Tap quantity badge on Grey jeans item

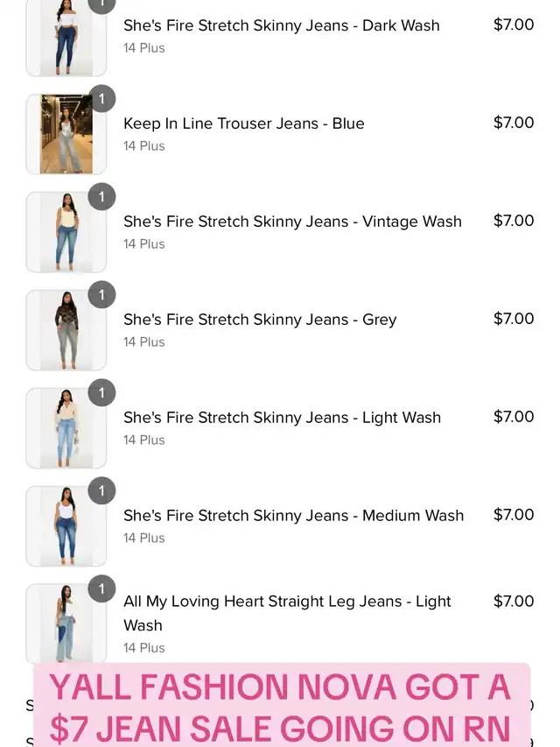101,295
